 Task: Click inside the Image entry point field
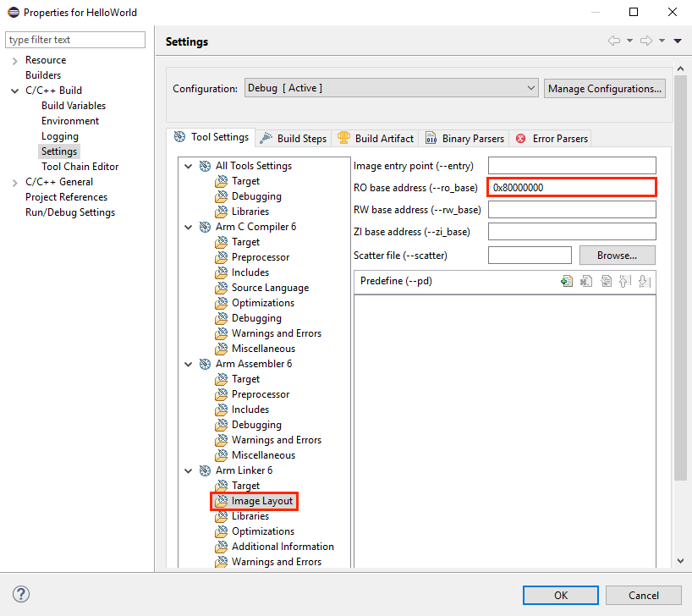[x=572, y=165]
